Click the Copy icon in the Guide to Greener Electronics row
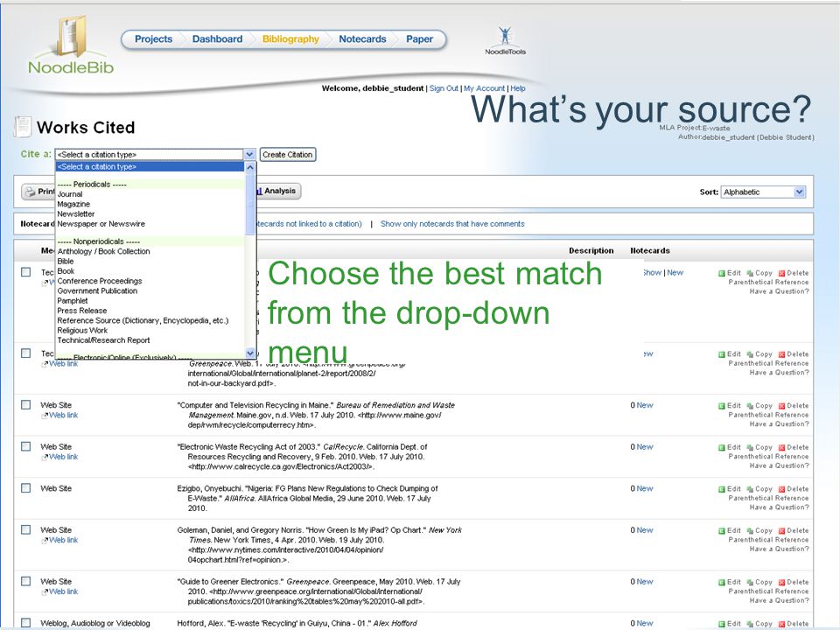840x630 pixels. click(750, 583)
